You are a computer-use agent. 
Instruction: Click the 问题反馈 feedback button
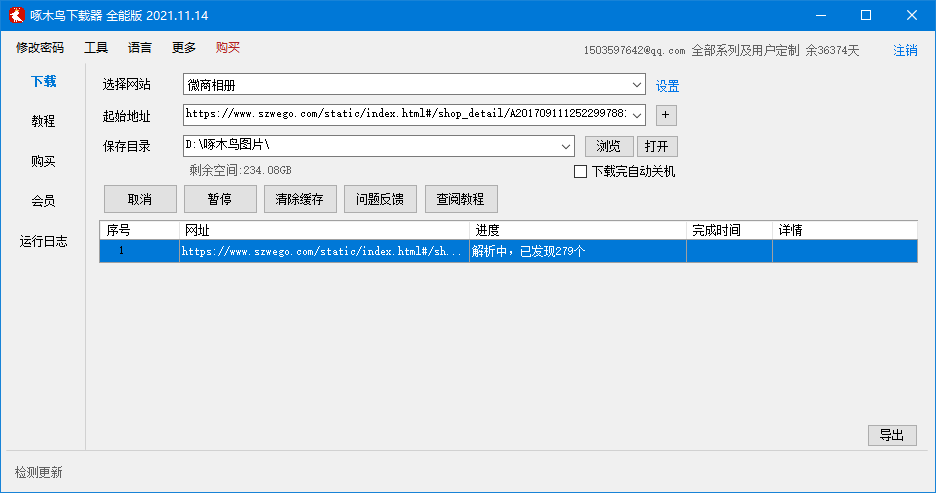380,199
